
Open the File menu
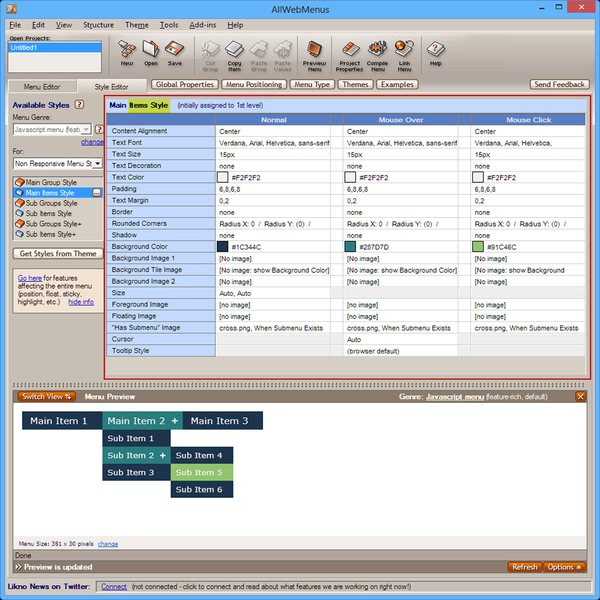pos(15,25)
